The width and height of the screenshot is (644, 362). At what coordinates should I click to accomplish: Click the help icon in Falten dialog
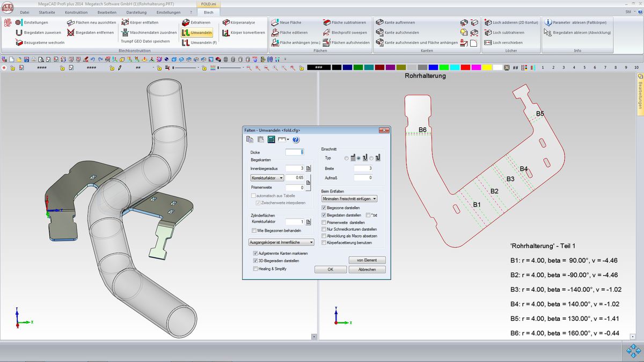click(296, 139)
